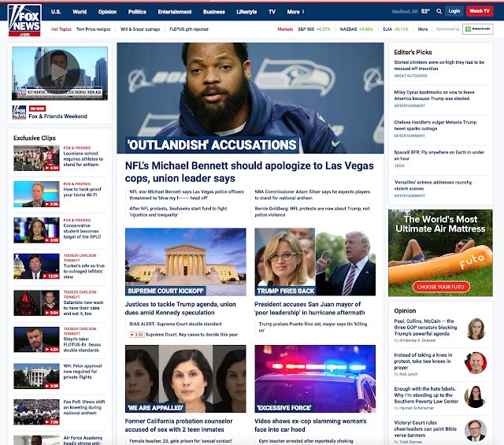Click the Login button
This screenshot has width=504, height=445.
click(x=454, y=11)
